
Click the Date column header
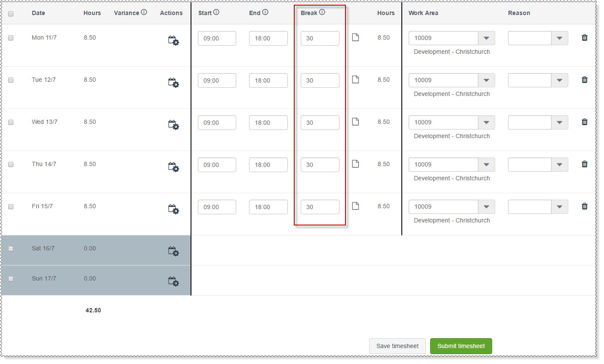point(38,13)
